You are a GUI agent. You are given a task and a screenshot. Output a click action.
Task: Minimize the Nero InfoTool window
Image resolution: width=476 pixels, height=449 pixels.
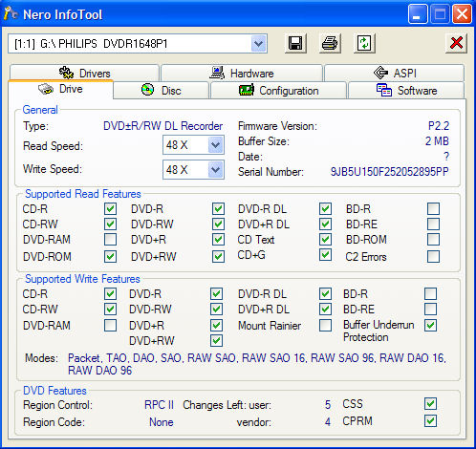click(x=418, y=14)
